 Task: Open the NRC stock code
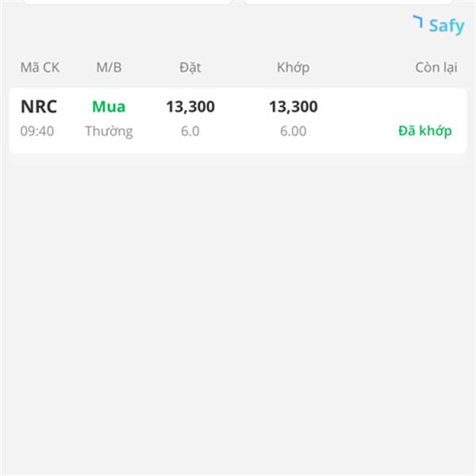point(39,106)
